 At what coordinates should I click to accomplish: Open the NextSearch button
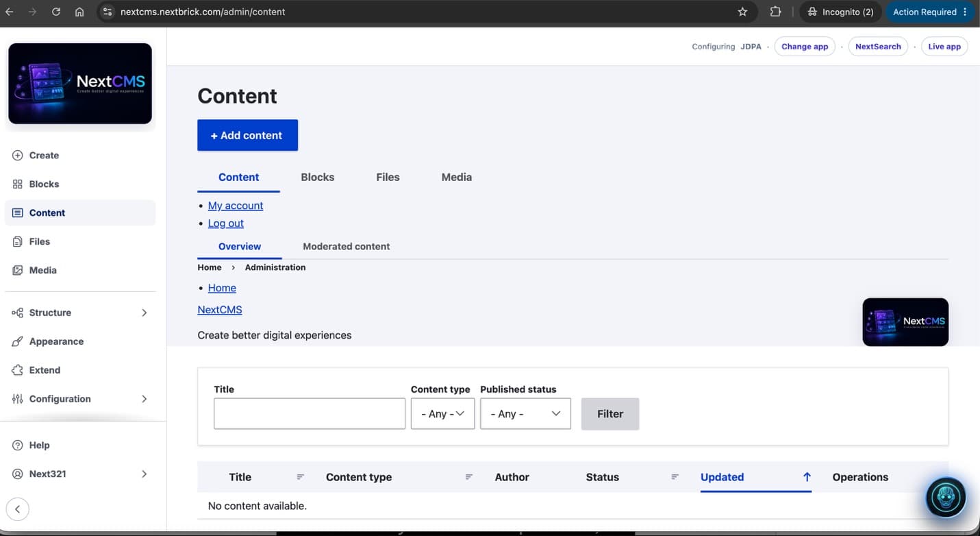click(878, 47)
